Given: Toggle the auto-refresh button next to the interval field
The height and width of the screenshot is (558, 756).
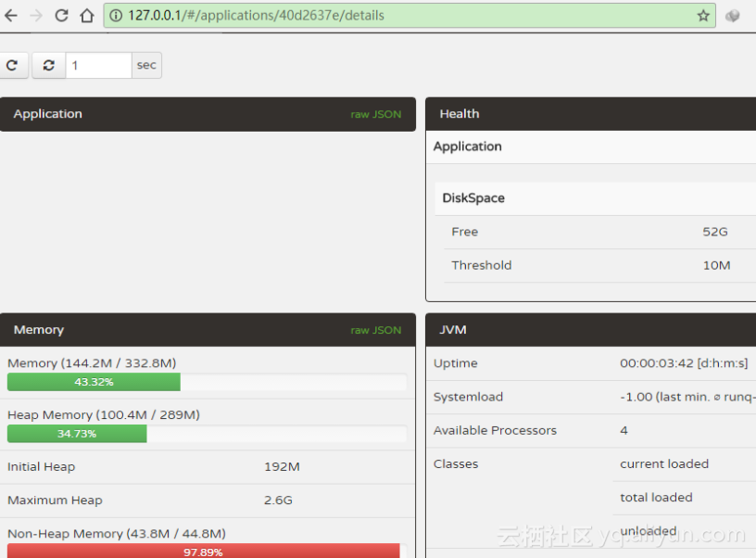Looking at the screenshot, I should click(x=49, y=65).
